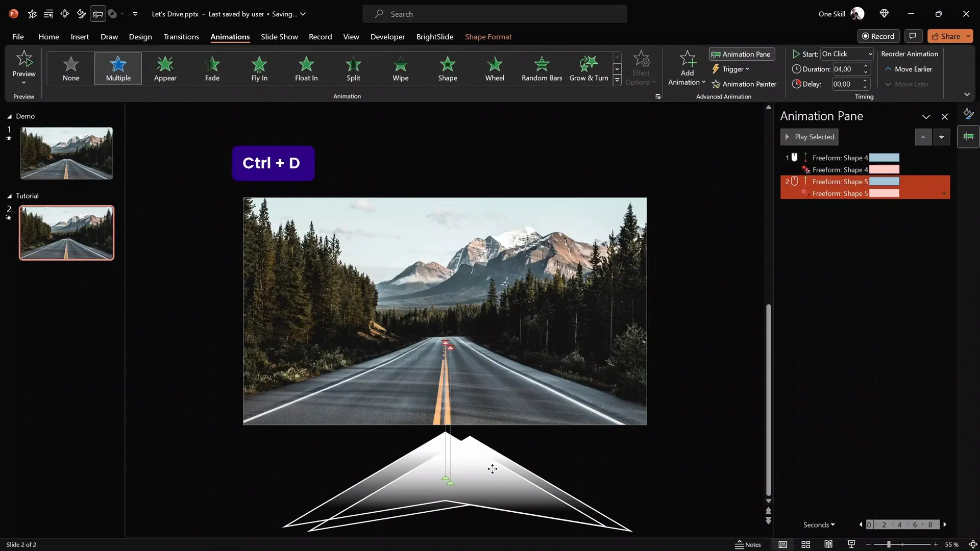Image resolution: width=980 pixels, height=551 pixels.
Task: Switch to Slide Sorter view
Action: [x=806, y=544]
